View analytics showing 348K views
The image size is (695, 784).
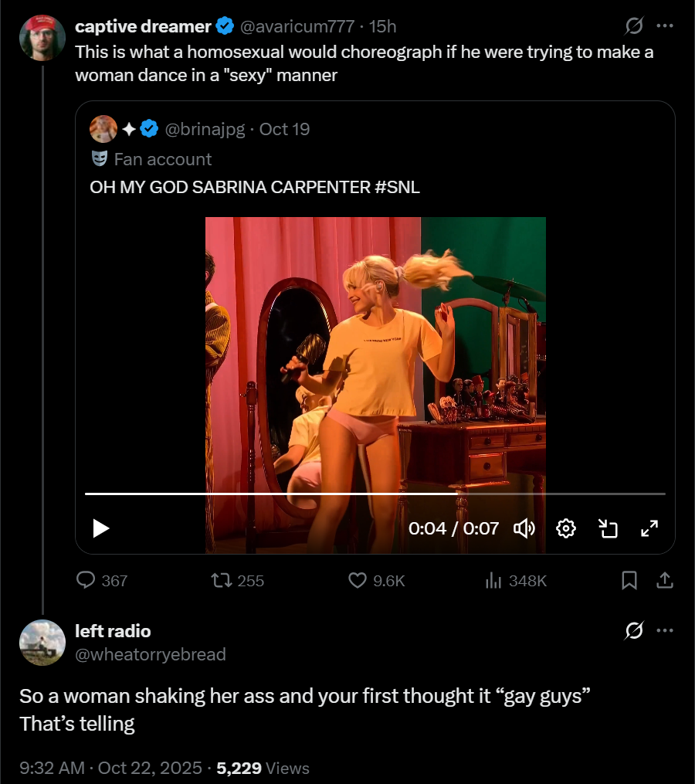[x=493, y=580]
